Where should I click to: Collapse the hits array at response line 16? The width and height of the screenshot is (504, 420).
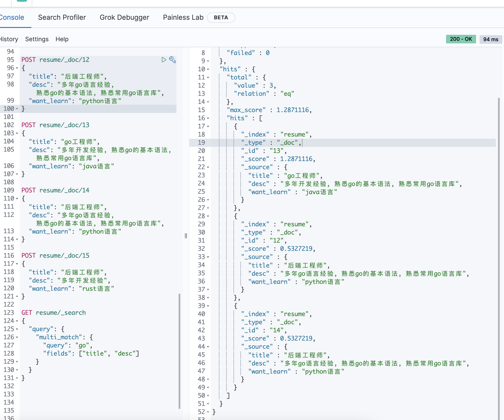[208, 118]
